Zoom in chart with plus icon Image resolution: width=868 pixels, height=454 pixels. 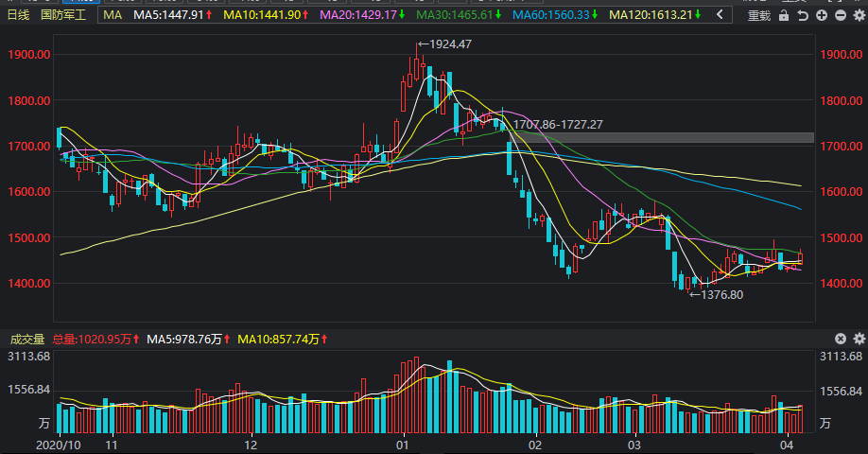pos(822,15)
